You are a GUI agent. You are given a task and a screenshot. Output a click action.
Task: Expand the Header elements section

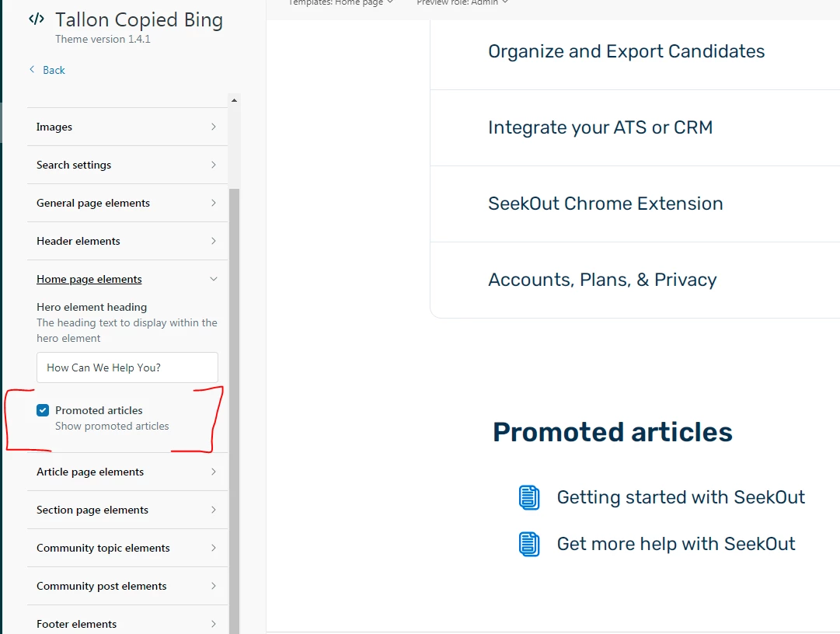pyautogui.click(x=127, y=241)
